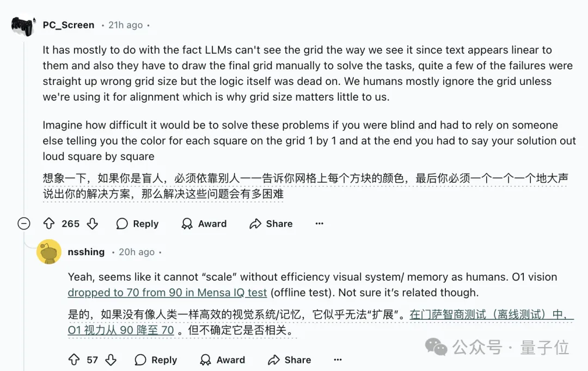Open nsshing's Snoo avatar profile
588x371 pixels.
click(x=49, y=252)
